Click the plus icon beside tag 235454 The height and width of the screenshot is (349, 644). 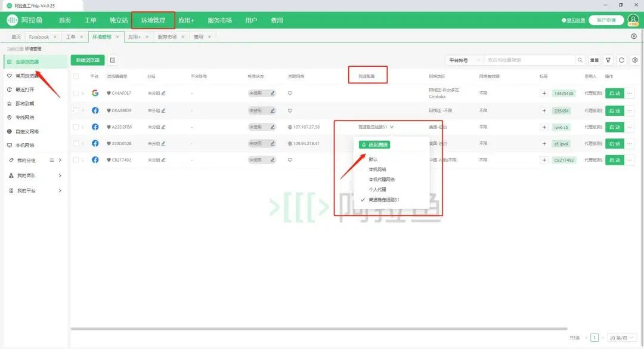tap(544, 110)
